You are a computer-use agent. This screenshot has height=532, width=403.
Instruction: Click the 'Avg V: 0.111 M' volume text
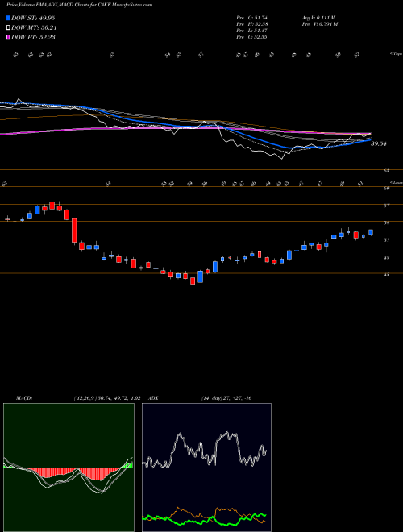point(318,18)
